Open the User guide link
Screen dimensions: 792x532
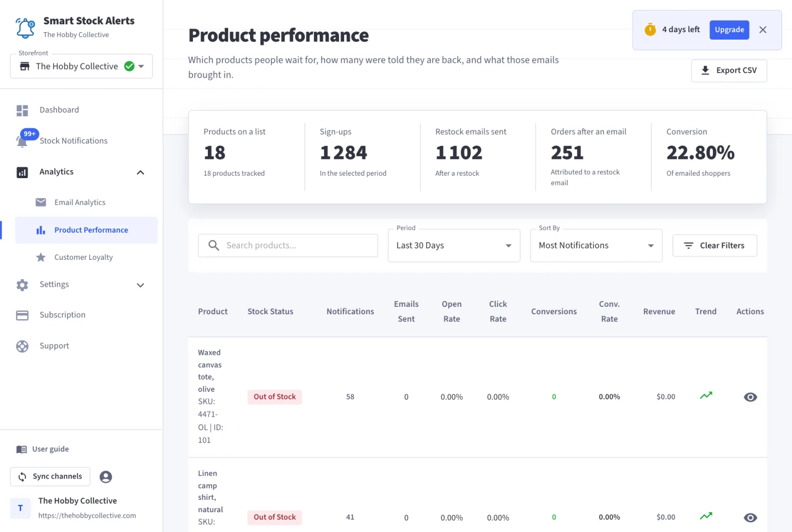tap(50, 449)
